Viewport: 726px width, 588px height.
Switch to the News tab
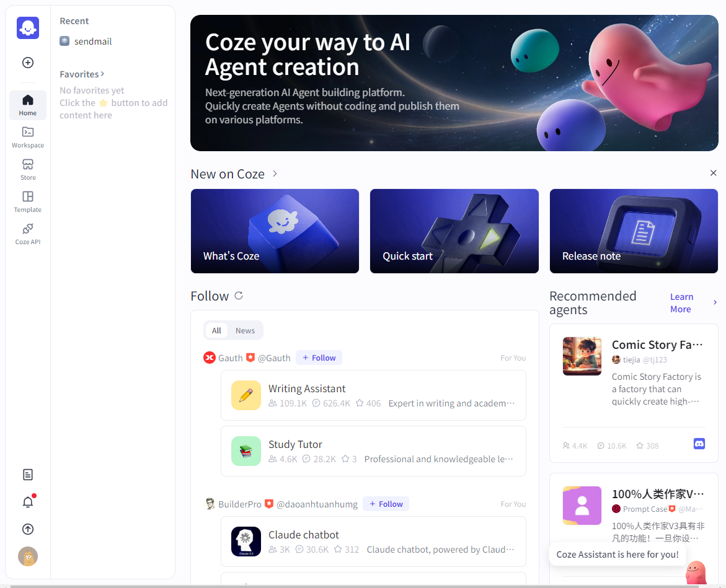[x=245, y=330]
